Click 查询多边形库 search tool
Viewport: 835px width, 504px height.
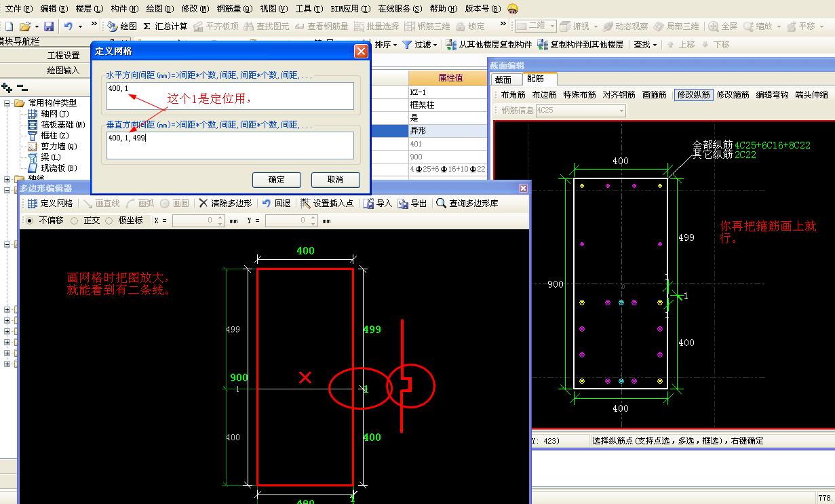point(467,203)
